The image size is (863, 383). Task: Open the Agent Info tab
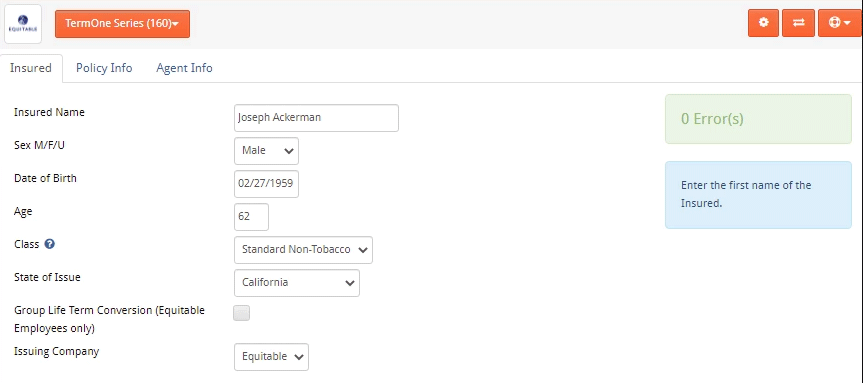(184, 68)
